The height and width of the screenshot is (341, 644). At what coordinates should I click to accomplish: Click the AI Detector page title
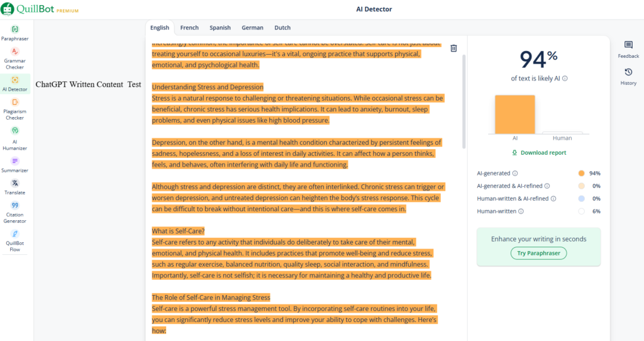(374, 9)
